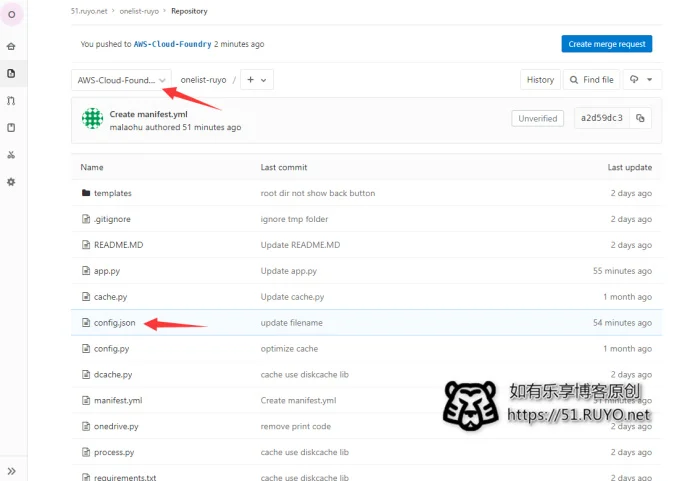690x481 pixels.
Task: Open the download source code dropdown
Action: [x=642, y=80]
